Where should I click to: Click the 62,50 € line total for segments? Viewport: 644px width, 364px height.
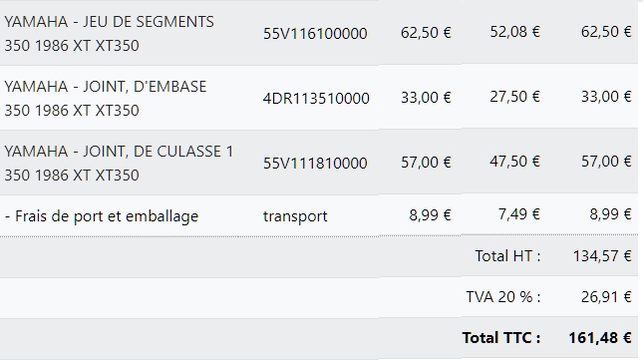pyautogui.click(x=606, y=32)
